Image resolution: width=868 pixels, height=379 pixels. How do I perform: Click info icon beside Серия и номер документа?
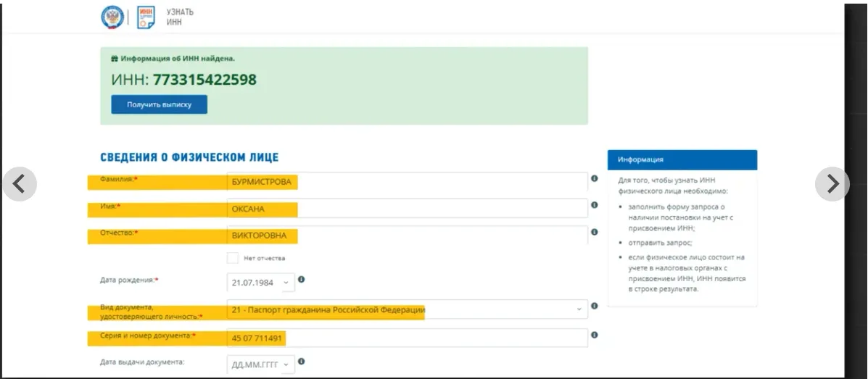pos(594,335)
